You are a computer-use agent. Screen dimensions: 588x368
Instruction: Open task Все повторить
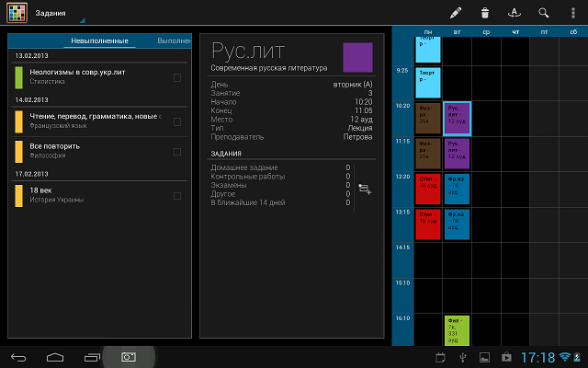click(x=99, y=151)
